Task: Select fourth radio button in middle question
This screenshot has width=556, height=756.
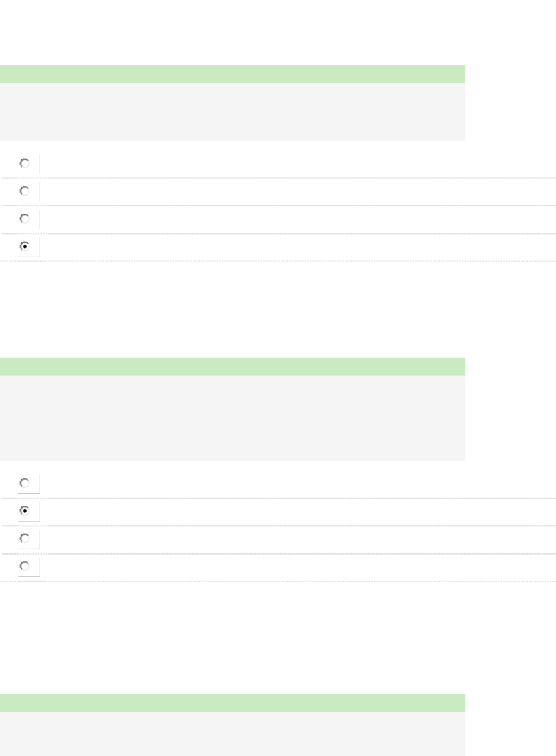Action: 24,566
